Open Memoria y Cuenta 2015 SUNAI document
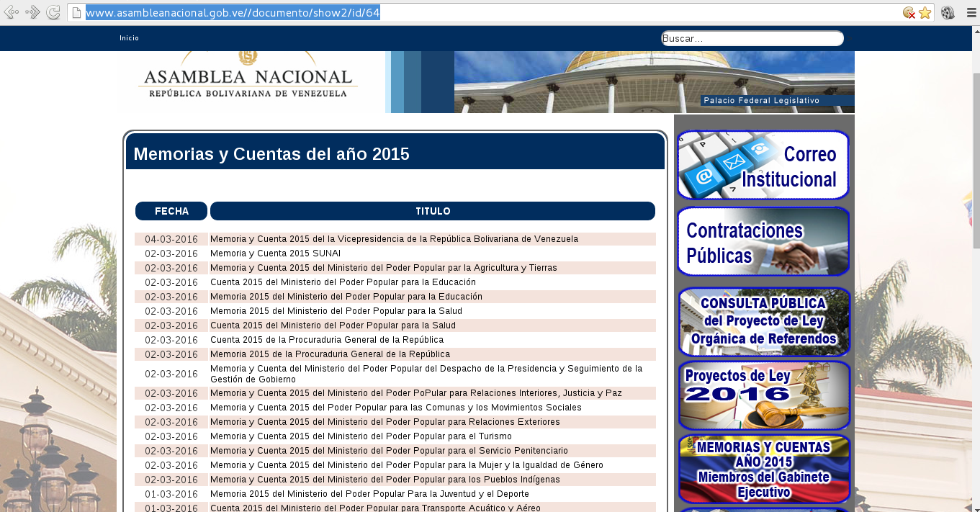This screenshot has width=980, height=512. (275, 253)
